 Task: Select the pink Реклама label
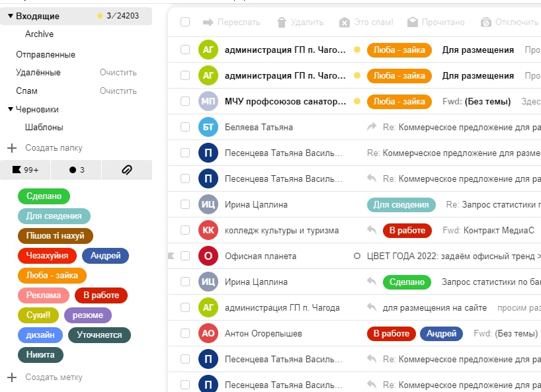[x=44, y=295]
